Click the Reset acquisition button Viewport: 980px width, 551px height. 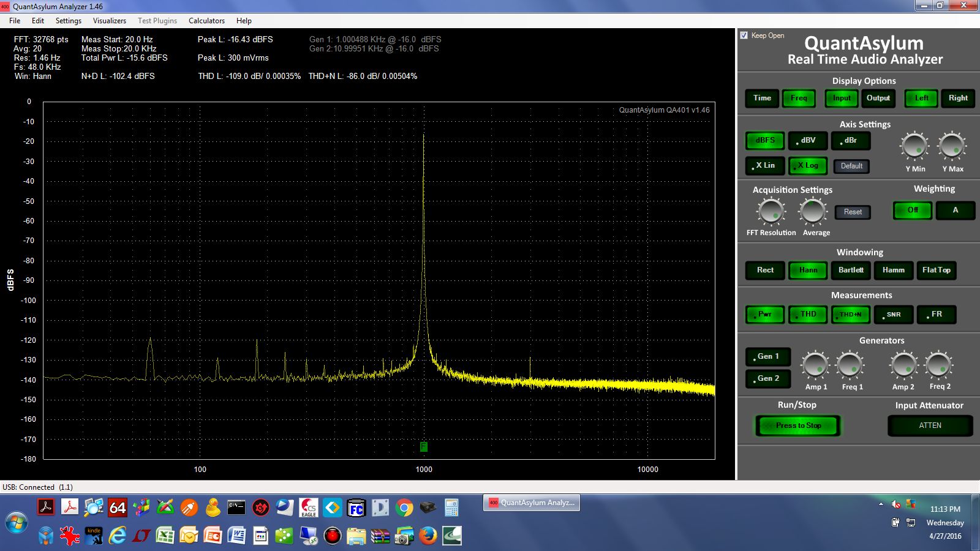(853, 212)
